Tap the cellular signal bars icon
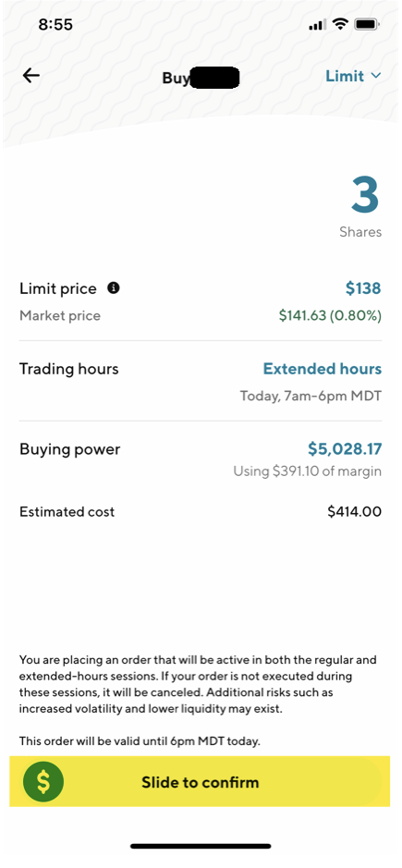The image size is (402, 868). click(318, 25)
